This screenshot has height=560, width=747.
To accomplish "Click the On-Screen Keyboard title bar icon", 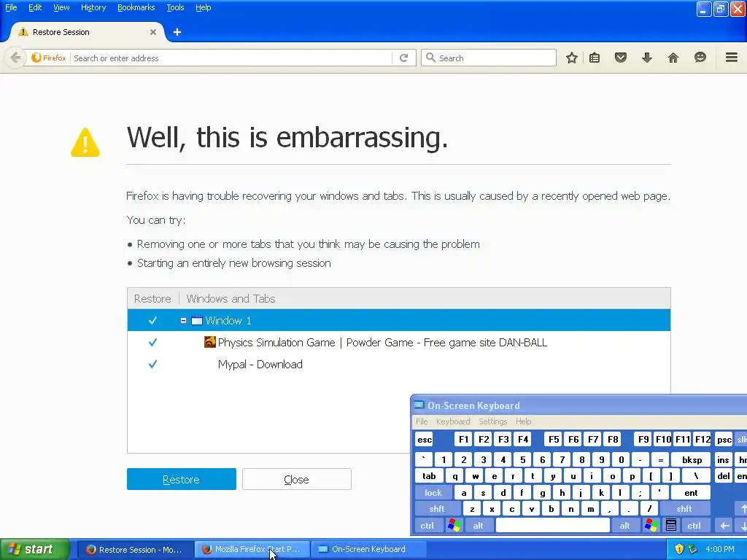I will click(419, 405).
